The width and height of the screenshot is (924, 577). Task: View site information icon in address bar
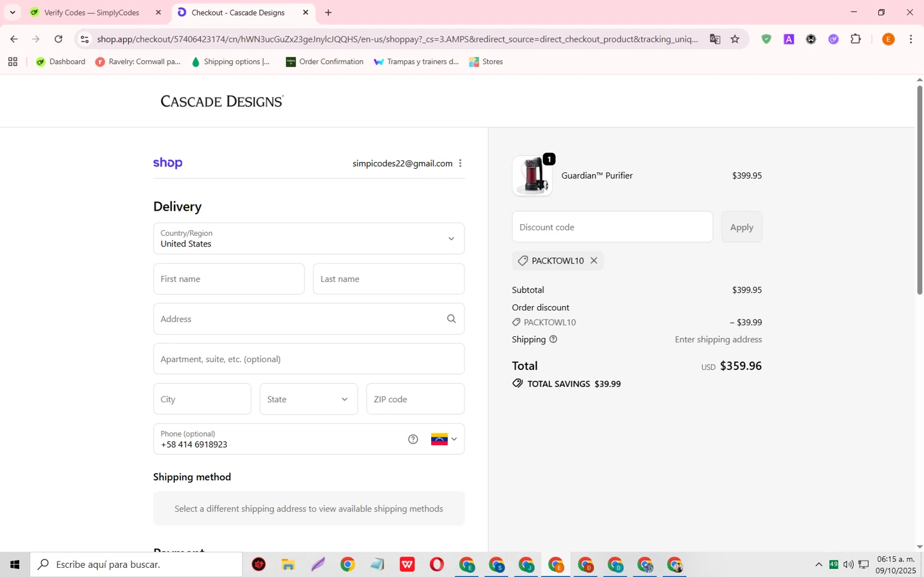pos(85,39)
